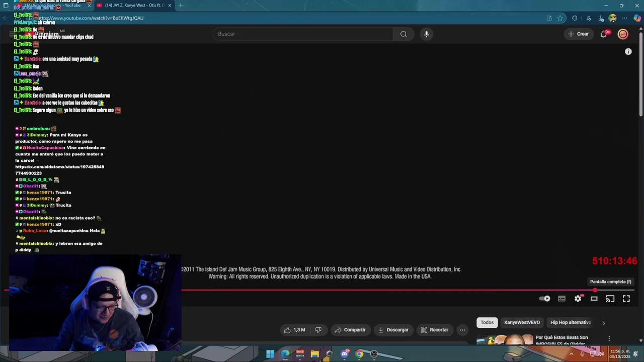Click the page vertical scrollbar
644x362 pixels.
pos(640,75)
